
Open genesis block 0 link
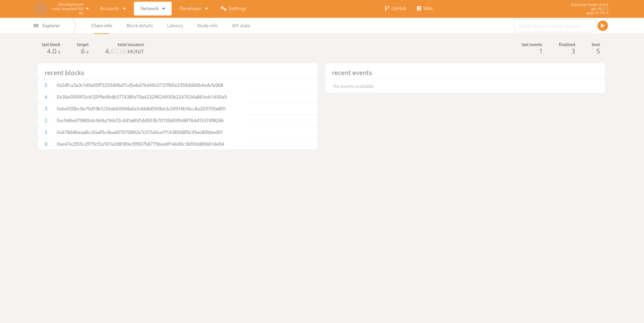[x=46, y=144]
